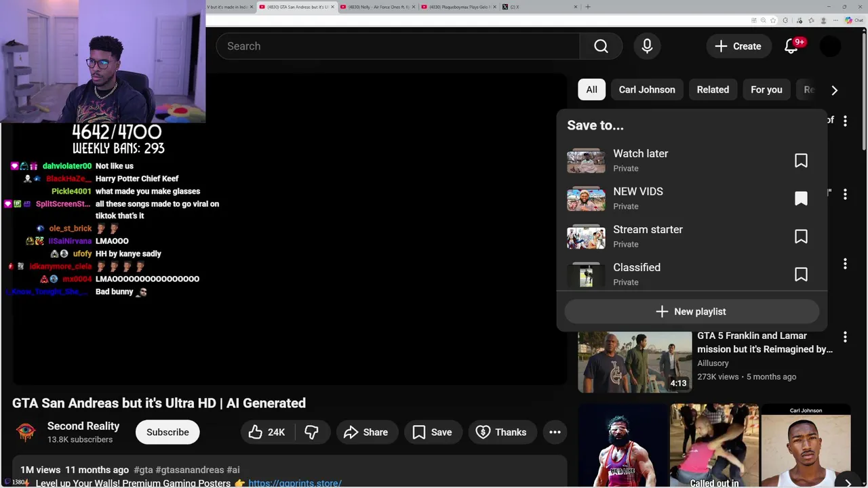The height and width of the screenshot is (488, 868).
Task: Open options menu for third recommended video
Action: [x=845, y=264]
